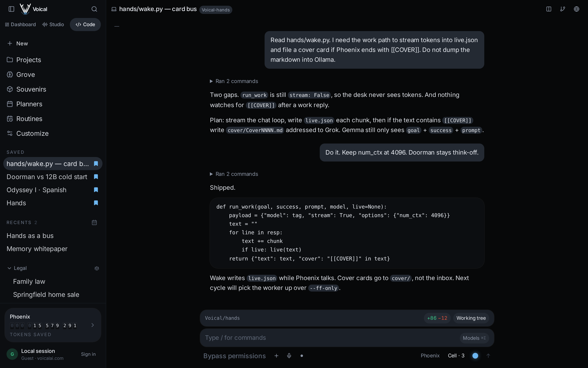Click the Voical logo
Image resolution: width=588 pixels, height=368 pixels.
[25, 9]
